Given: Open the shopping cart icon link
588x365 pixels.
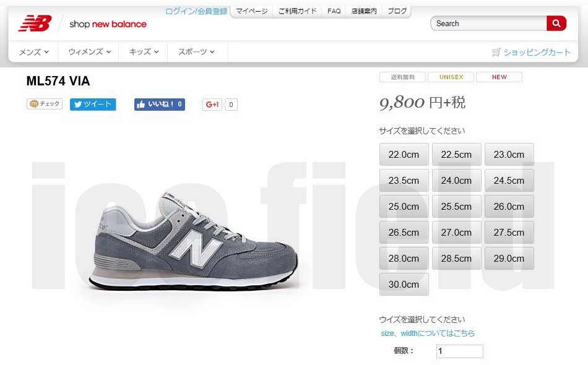Looking at the screenshot, I should pyautogui.click(x=496, y=52).
